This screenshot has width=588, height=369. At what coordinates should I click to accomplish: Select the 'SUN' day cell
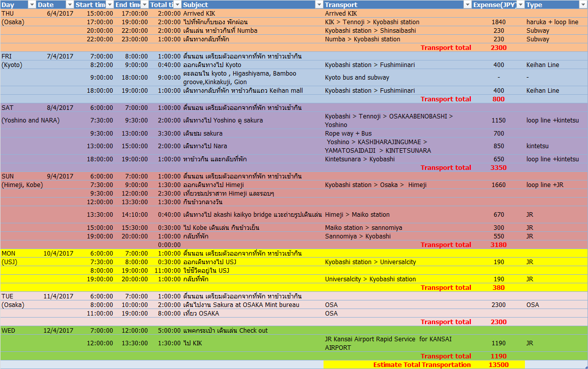(8, 176)
